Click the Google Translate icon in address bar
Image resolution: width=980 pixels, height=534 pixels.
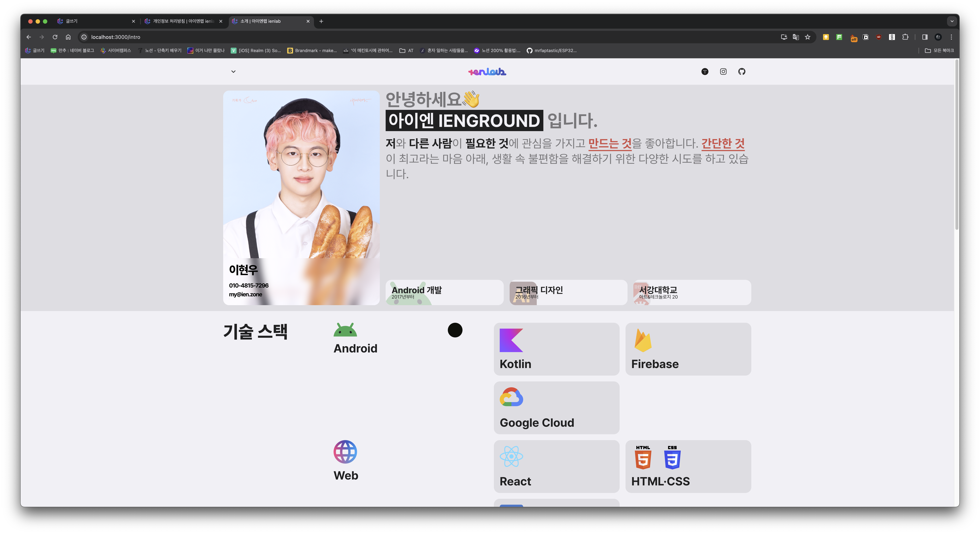796,37
